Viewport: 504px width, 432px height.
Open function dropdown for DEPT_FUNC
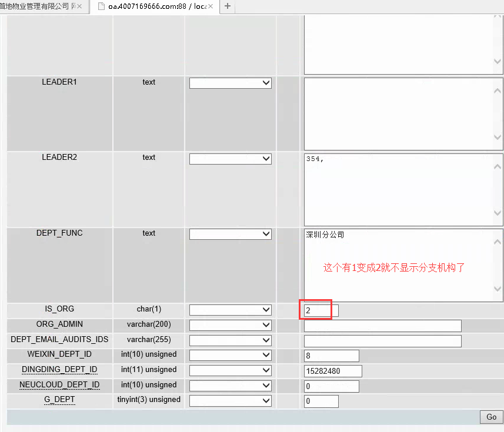[230, 234]
